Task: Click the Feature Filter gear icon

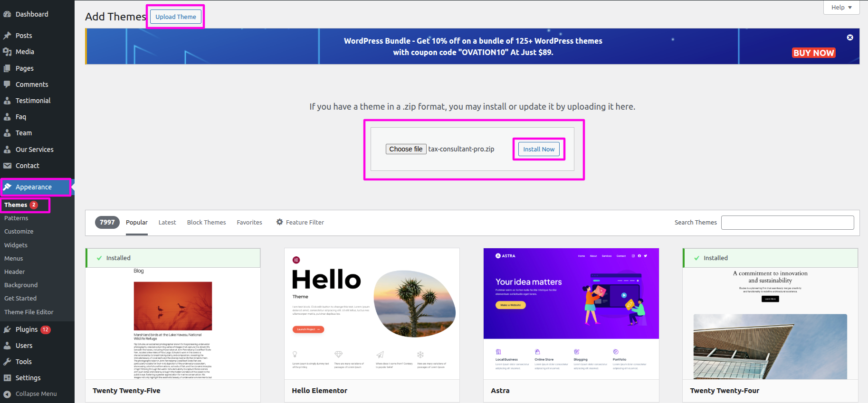Action: (x=280, y=222)
